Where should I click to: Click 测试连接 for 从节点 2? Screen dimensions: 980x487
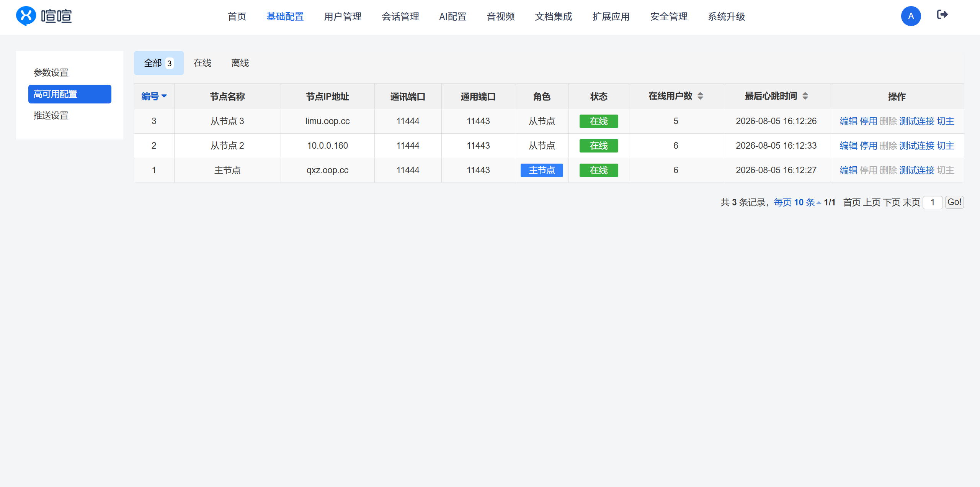[917, 146]
